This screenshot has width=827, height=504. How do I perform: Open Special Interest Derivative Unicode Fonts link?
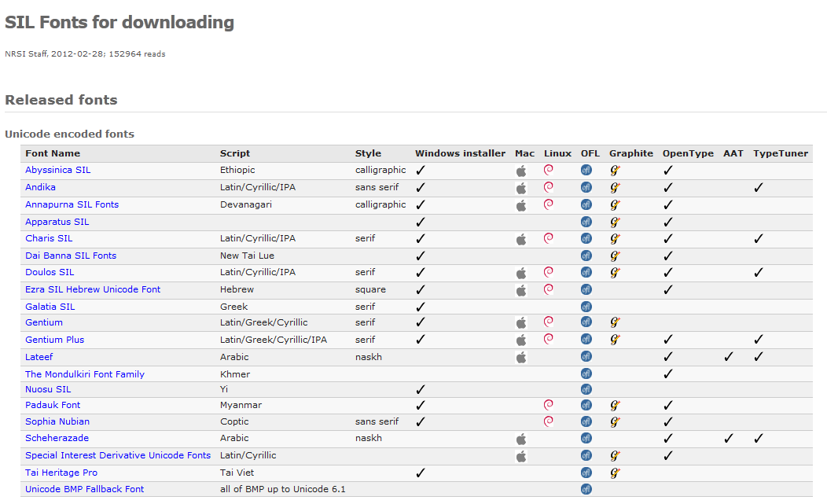pyautogui.click(x=118, y=455)
